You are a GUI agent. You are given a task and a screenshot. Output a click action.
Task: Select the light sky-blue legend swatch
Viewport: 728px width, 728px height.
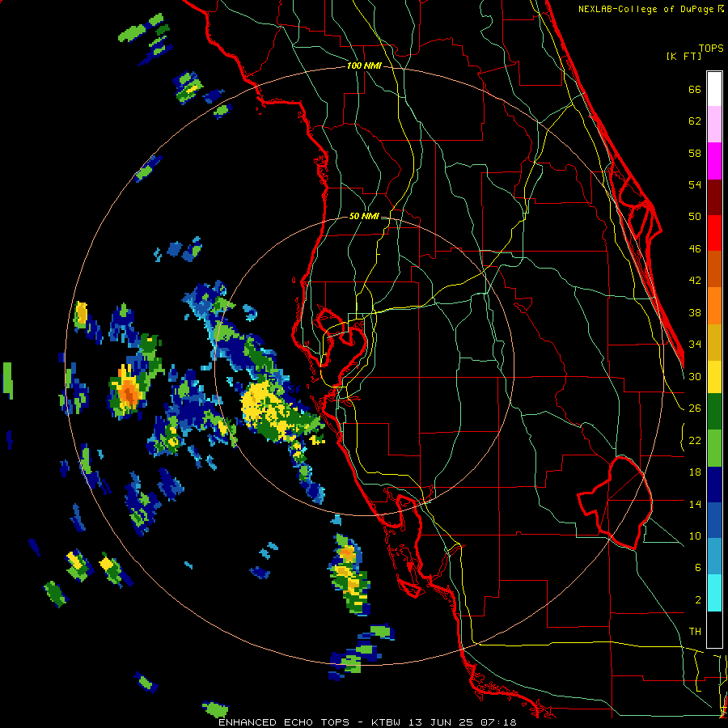714,557
